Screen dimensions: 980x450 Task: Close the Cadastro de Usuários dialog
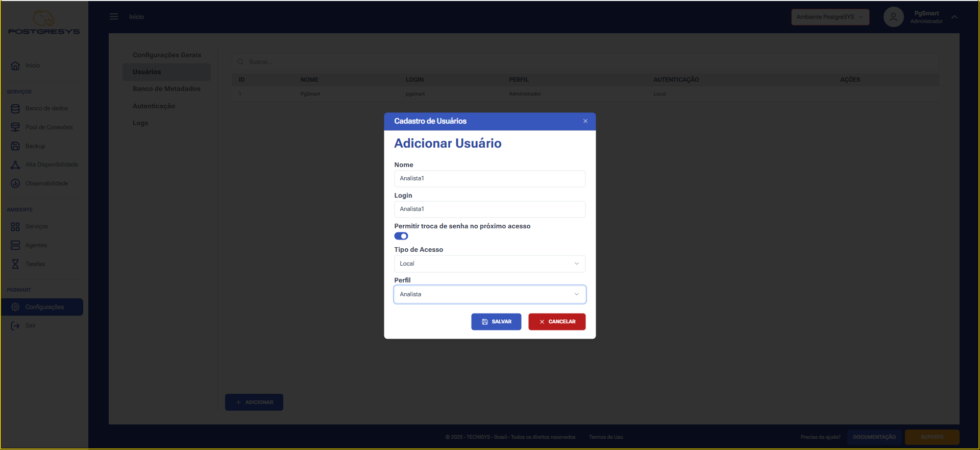585,121
